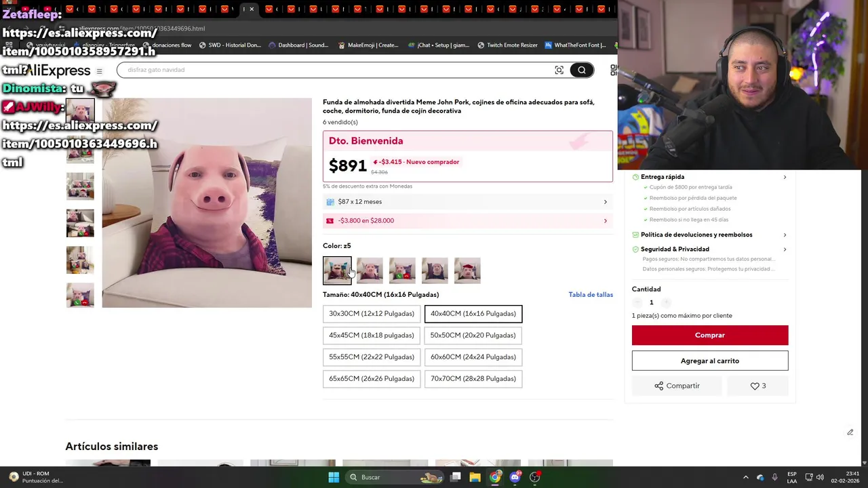Open Task View from the taskbar
The image size is (868, 488).
pyautogui.click(x=456, y=477)
